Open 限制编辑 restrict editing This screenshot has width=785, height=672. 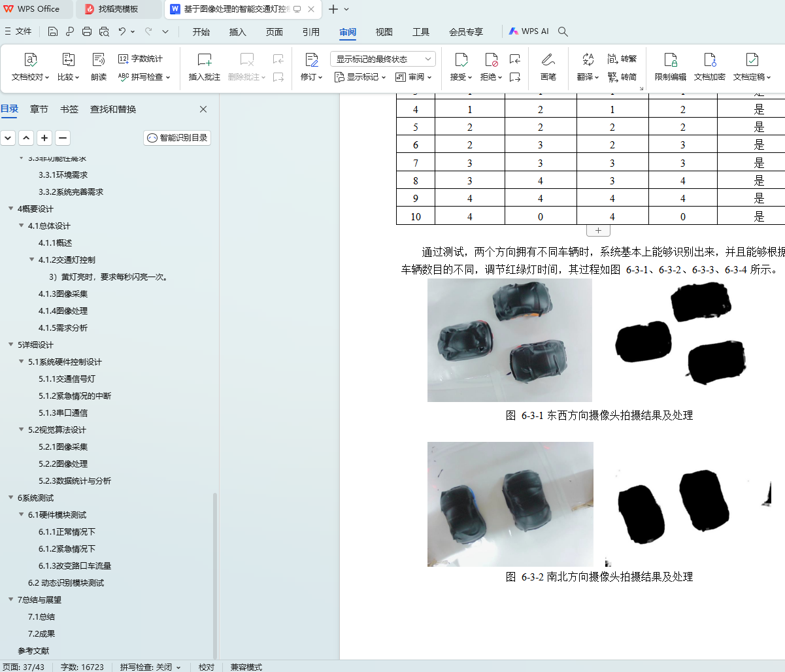[x=671, y=67]
